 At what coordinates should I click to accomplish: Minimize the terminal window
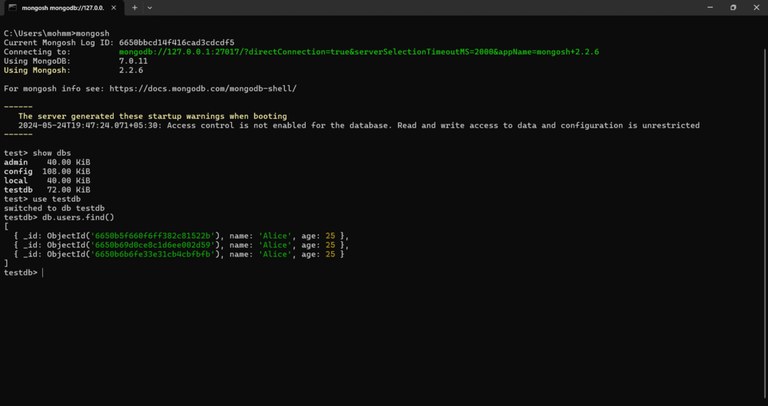point(709,7)
